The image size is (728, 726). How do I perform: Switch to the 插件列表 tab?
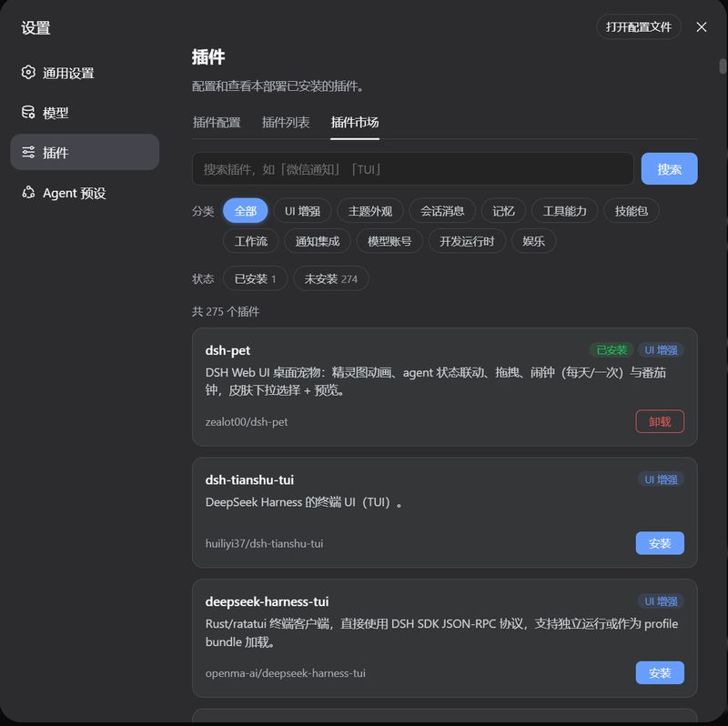[286, 123]
